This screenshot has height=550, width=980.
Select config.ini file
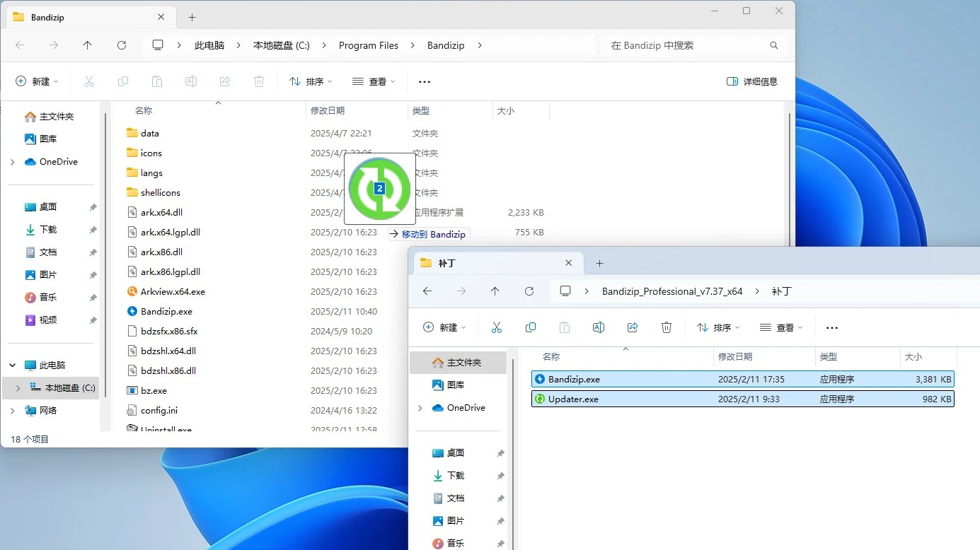159,411
